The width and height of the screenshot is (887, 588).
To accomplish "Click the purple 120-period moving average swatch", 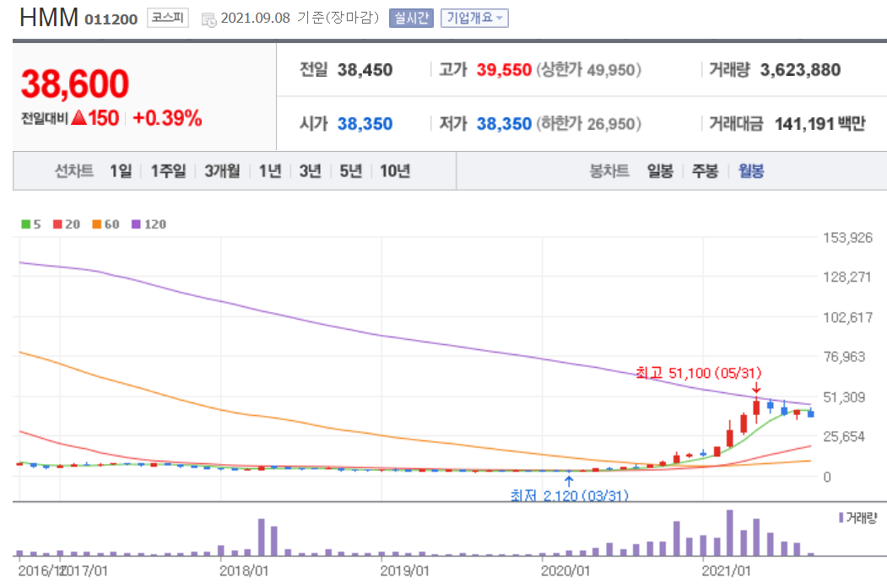I will pos(136,224).
